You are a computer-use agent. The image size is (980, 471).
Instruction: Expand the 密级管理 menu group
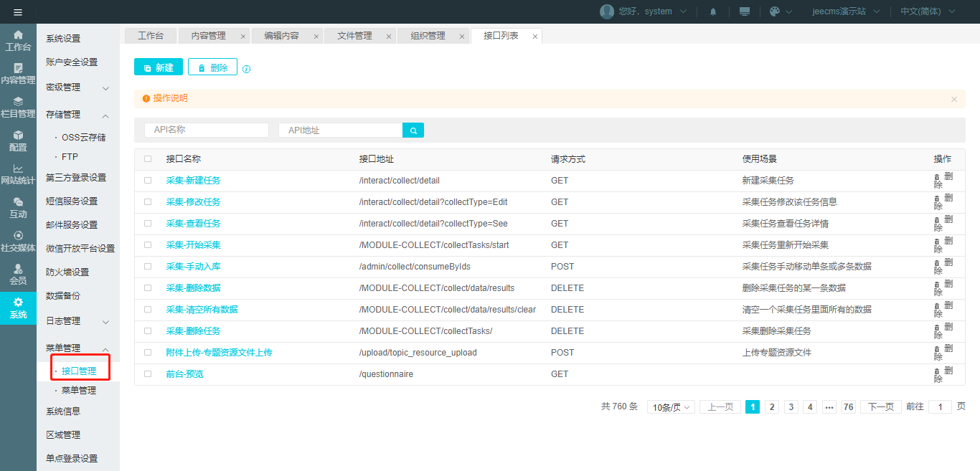pos(77,87)
